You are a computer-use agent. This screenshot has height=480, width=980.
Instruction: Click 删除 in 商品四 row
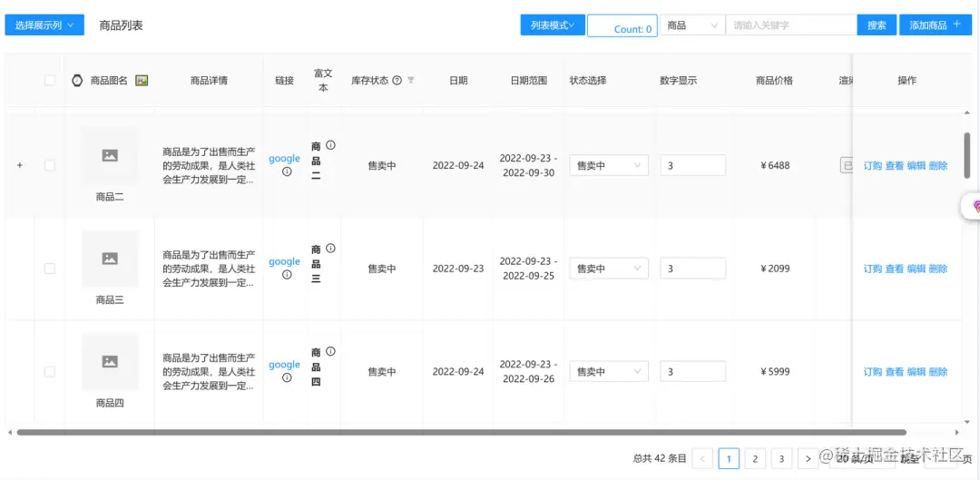938,372
